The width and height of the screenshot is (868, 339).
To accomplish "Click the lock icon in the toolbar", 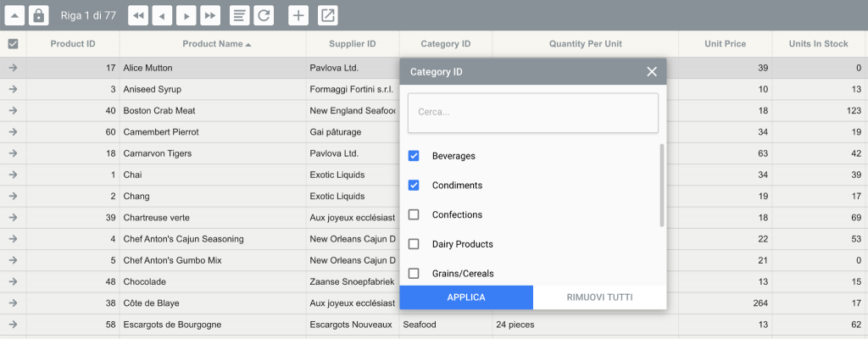I will pos(38,15).
